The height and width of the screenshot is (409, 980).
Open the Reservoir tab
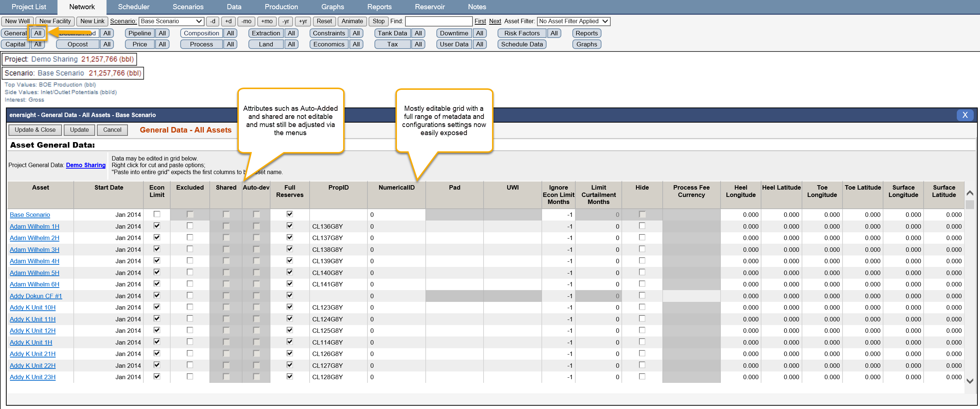pos(429,7)
